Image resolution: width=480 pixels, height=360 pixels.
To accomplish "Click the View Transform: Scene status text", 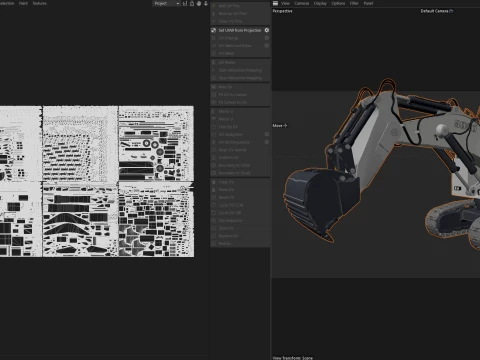I will click(293, 358).
